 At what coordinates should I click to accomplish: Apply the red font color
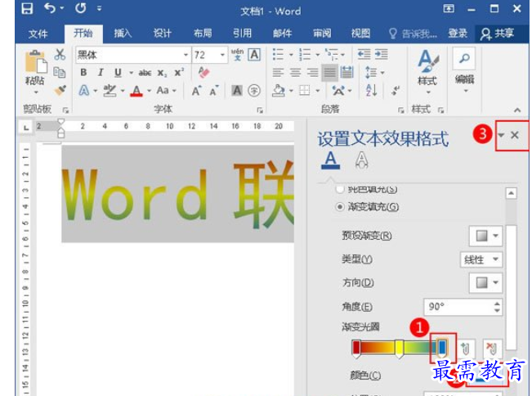(136, 91)
